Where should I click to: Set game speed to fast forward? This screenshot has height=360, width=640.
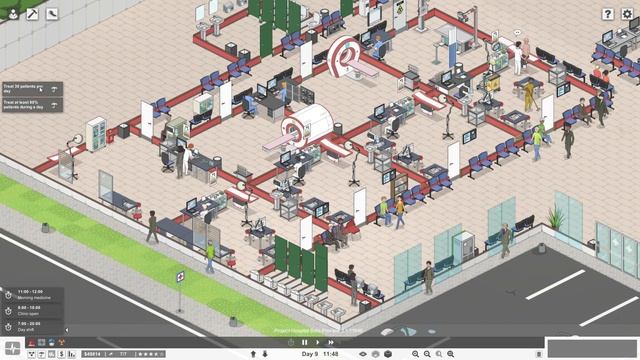point(331,342)
